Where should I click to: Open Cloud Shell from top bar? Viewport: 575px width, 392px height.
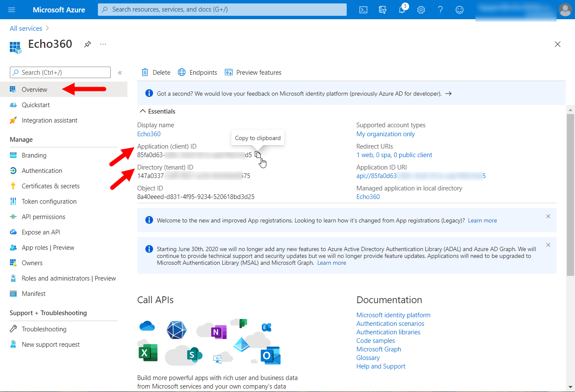tap(363, 10)
